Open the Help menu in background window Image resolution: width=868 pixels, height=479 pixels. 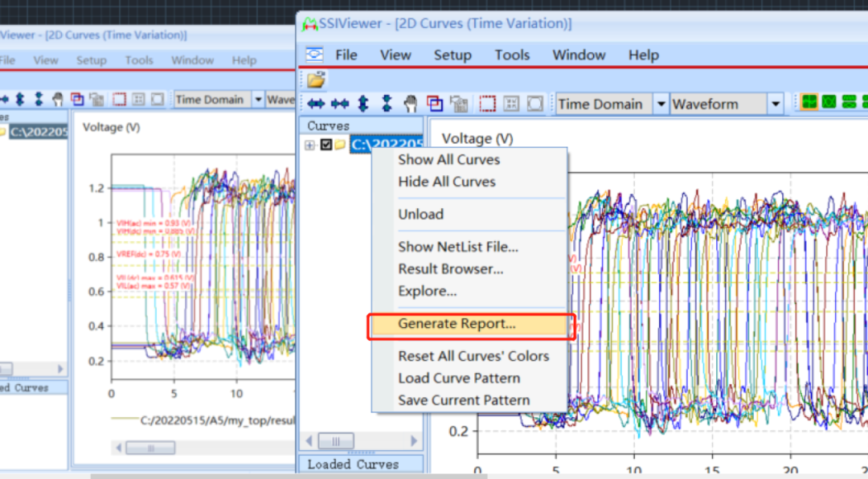(x=244, y=60)
